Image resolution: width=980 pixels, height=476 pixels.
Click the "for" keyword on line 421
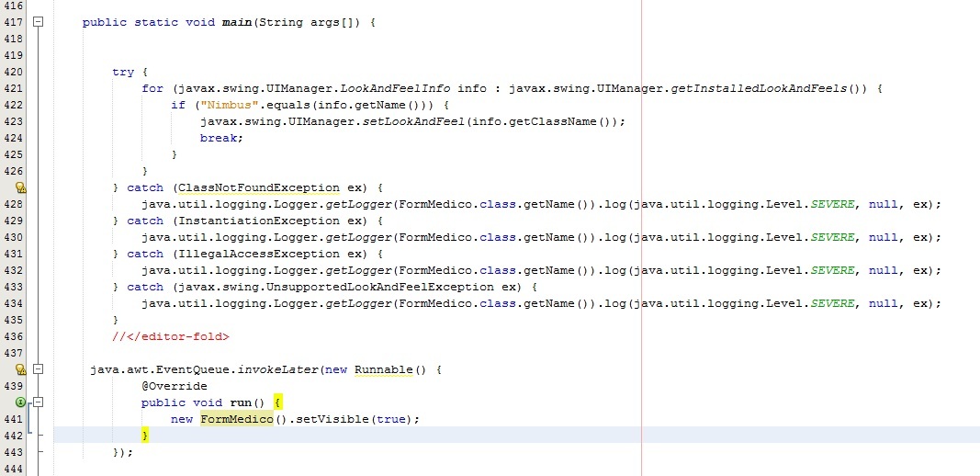pos(152,88)
